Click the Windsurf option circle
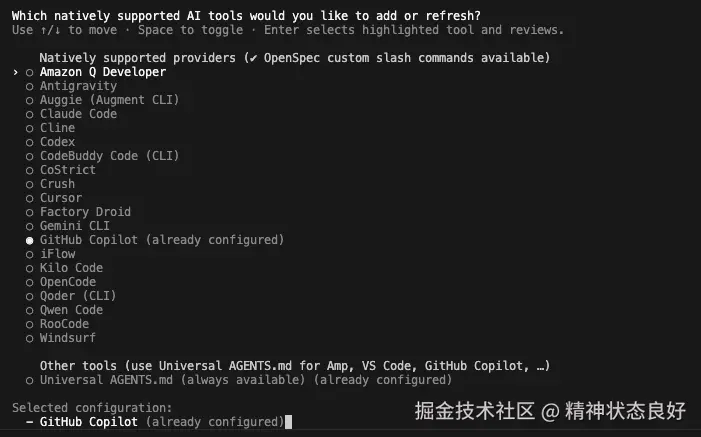The image size is (701, 437). point(30,338)
